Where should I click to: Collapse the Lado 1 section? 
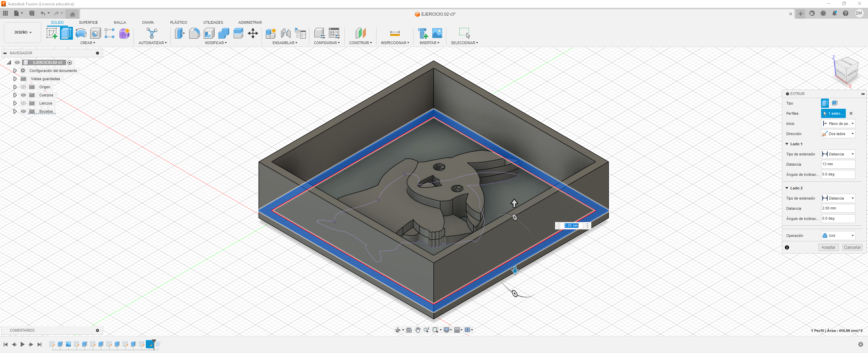tap(787, 144)
